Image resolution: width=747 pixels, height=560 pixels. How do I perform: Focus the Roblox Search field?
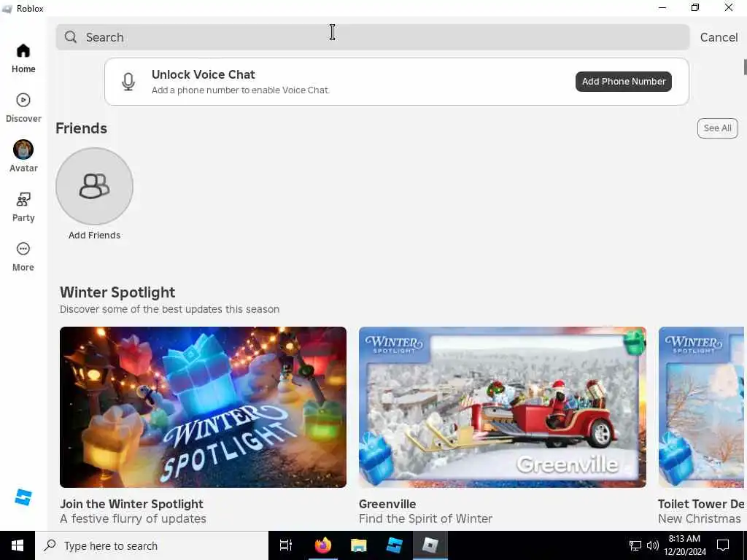tap(373, 37)
